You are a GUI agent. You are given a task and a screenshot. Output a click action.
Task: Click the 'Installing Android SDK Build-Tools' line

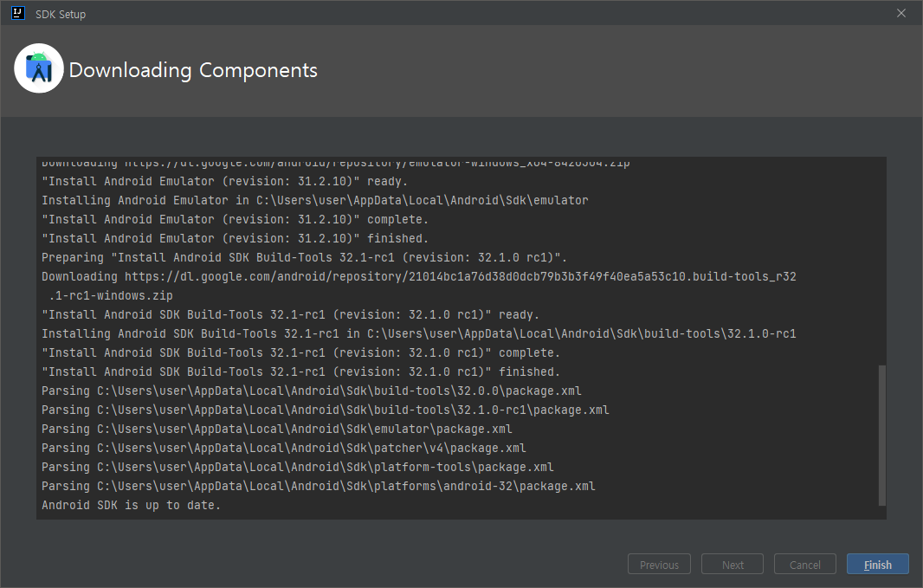point(418,333)
